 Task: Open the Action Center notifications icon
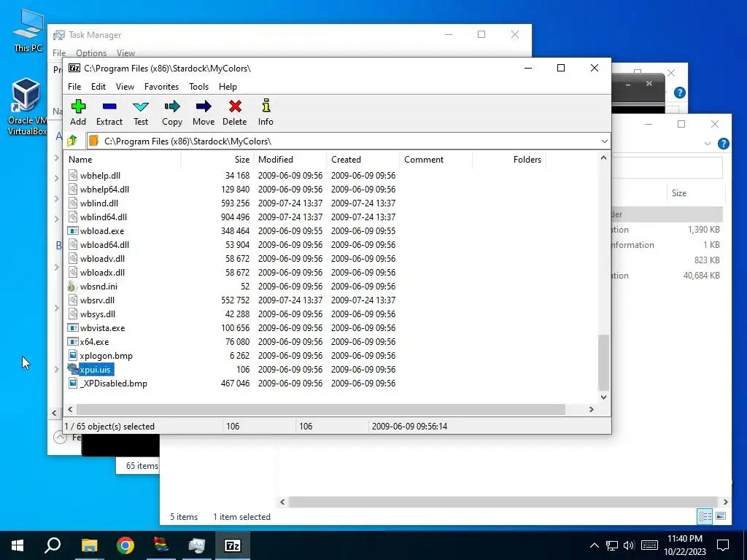click(x=723, y=545)
